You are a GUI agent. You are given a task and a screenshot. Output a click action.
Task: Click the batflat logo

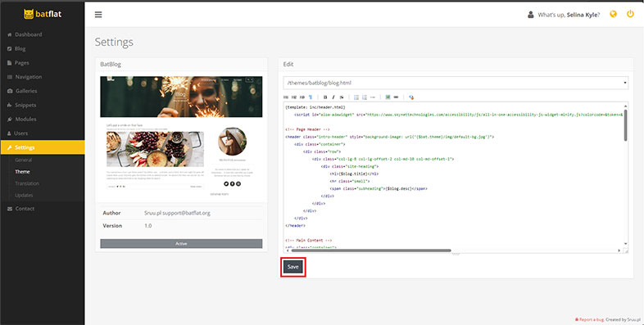click(x=43, y=14)
